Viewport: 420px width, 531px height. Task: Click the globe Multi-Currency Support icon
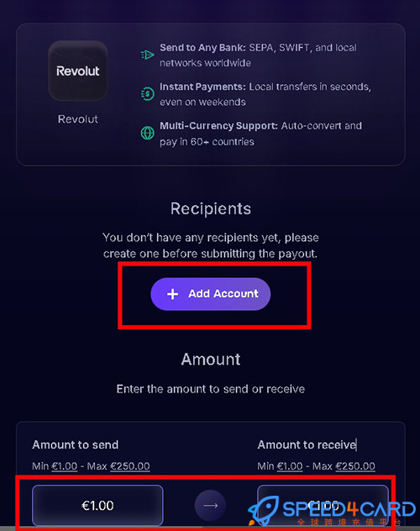(148, 133)
